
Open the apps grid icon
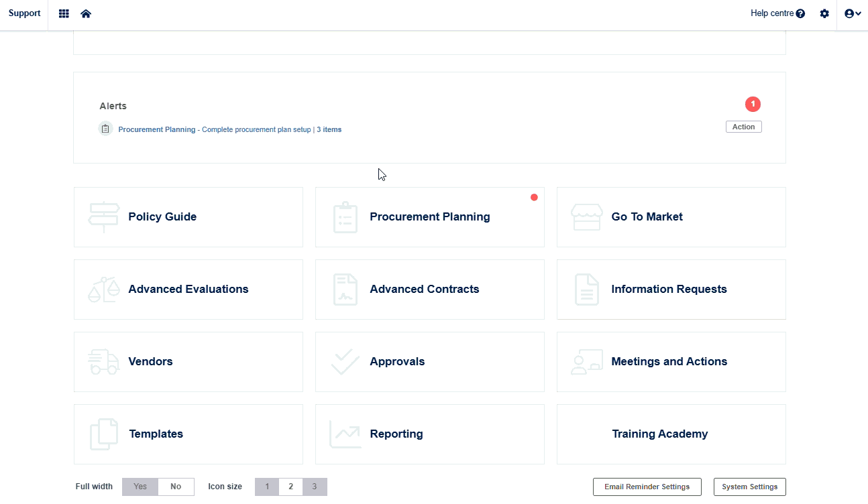pyautogui.click(x=64, y=13)
